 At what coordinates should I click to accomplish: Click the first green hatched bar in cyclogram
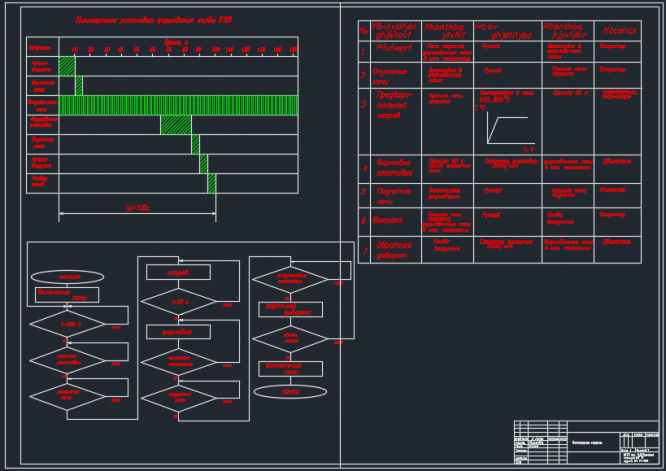[x=67, y=66]
